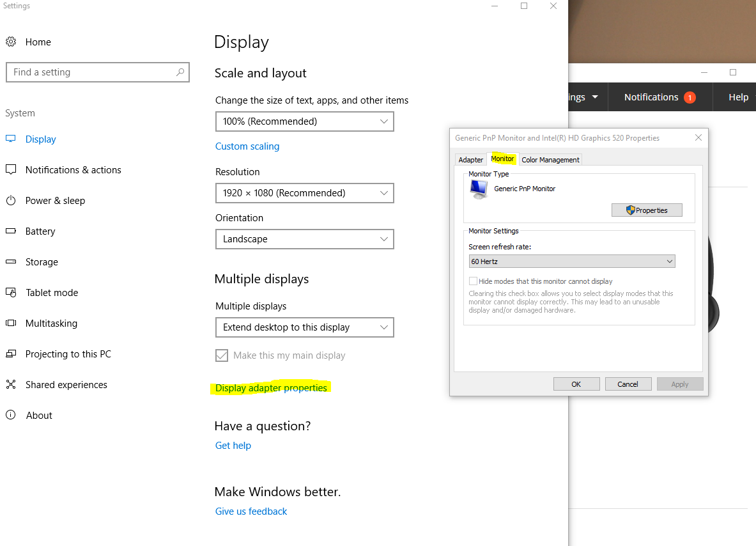Image resolution: width=756 pixels, height=546 pixels.
Task: Select the Battery icon in sidebar
Action: (11, 231)
